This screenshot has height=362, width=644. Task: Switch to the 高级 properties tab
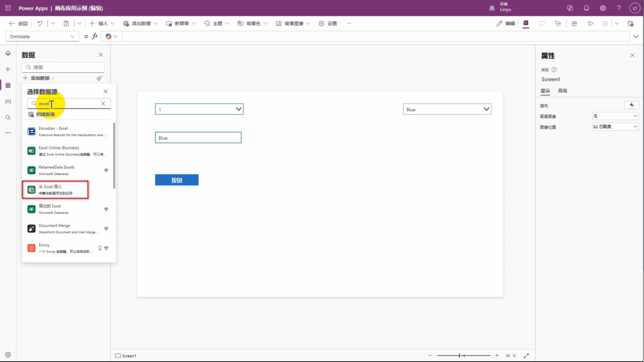tap(563, 91)
